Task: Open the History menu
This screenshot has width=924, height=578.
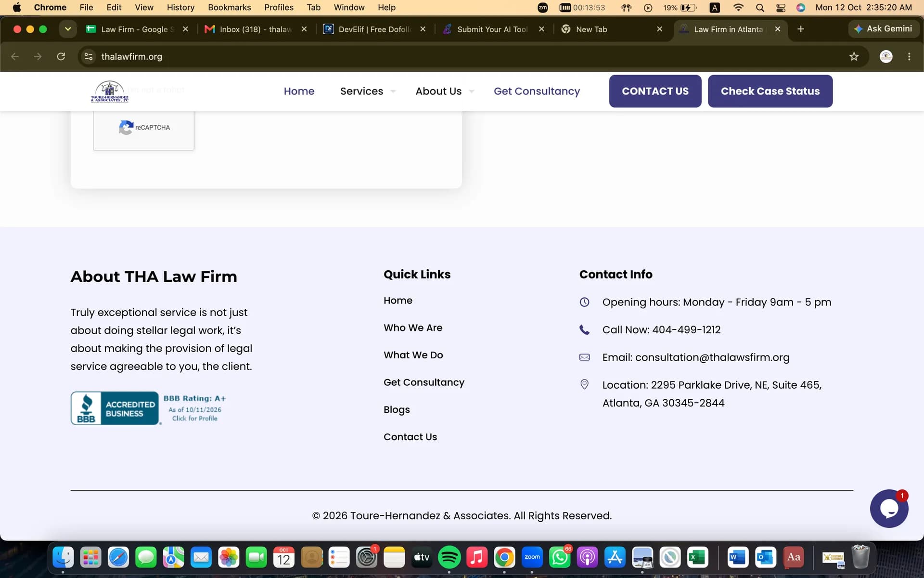Action: [x=180, y=7]
